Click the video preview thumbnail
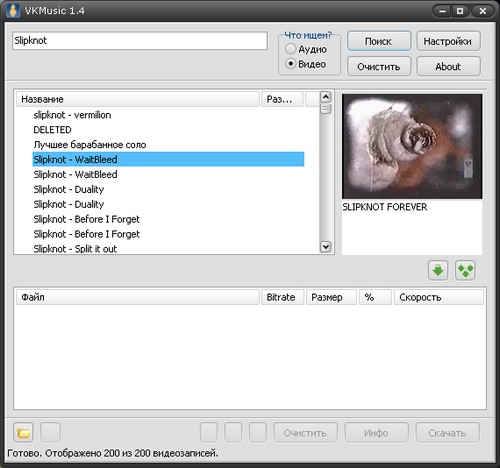Screen dimensions: 500x468 (x=412, y=146)
